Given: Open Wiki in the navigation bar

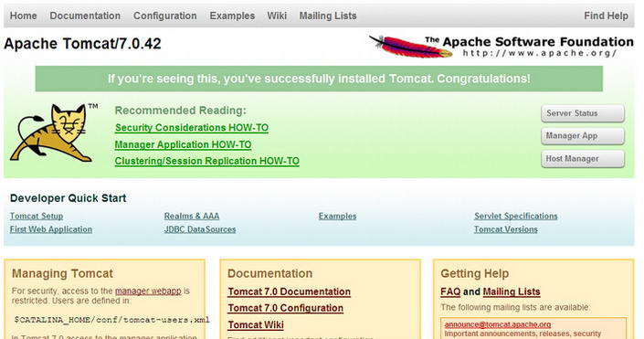Looking at the screenshot, I should [277, 16].
